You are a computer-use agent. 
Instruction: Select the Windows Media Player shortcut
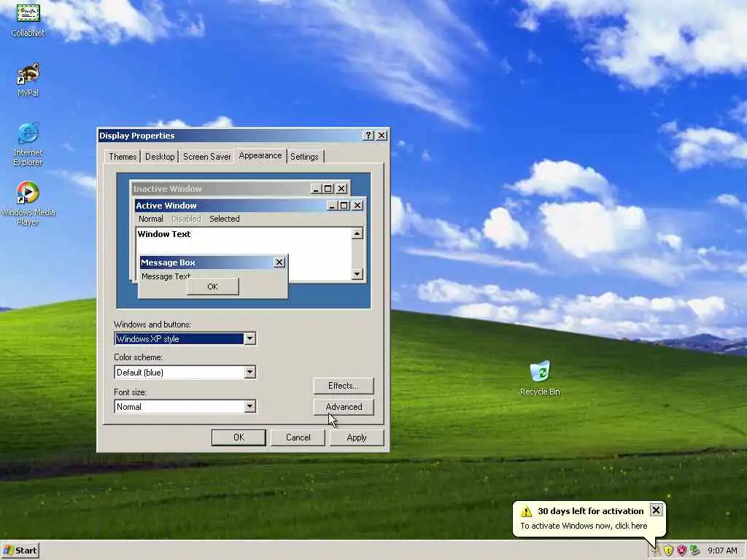coord(28,203)
